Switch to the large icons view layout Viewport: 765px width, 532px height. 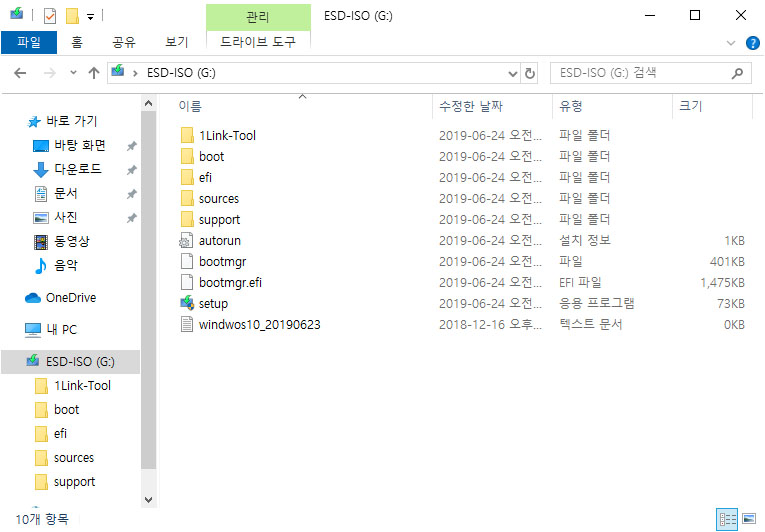749,519
